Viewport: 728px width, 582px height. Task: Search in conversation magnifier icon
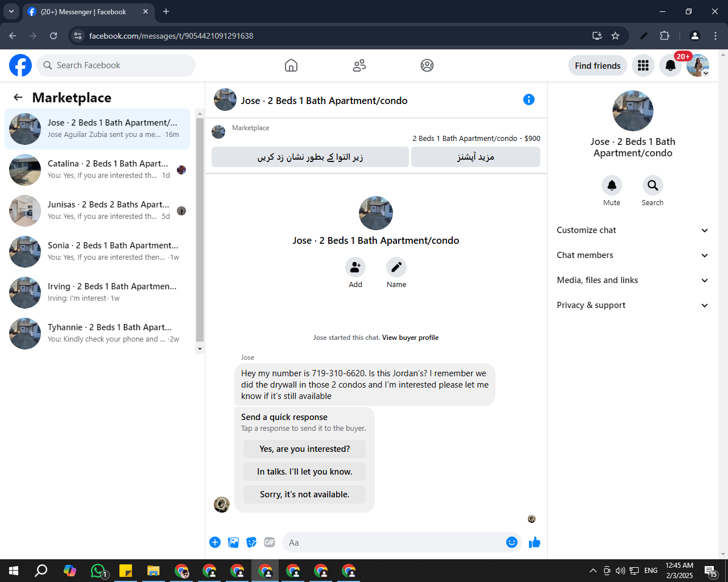(653, 185)
